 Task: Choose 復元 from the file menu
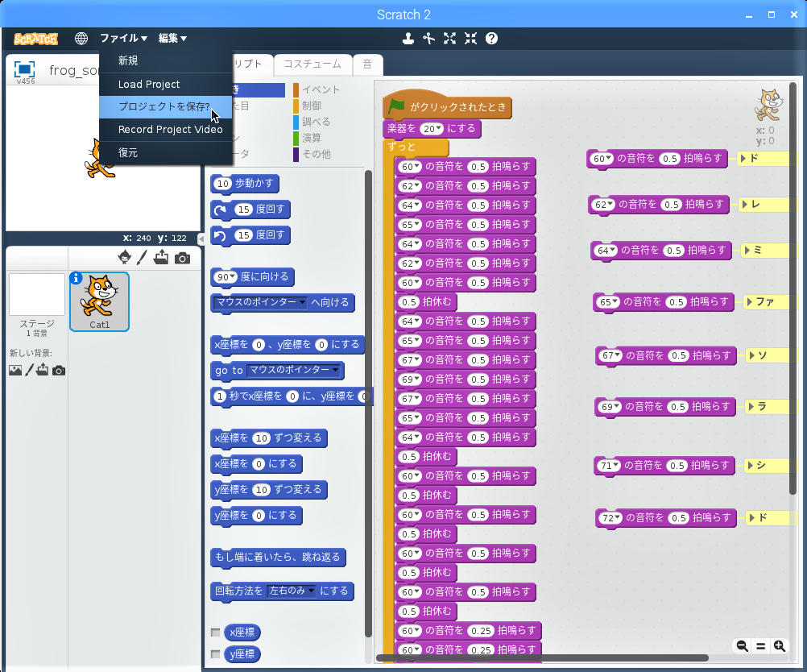[x=166, y=152]
